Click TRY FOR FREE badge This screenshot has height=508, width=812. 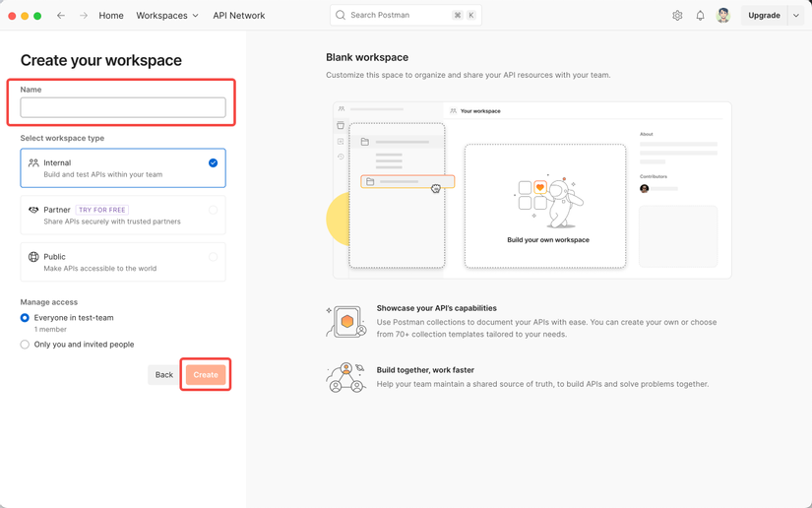(x=102, y=210)
